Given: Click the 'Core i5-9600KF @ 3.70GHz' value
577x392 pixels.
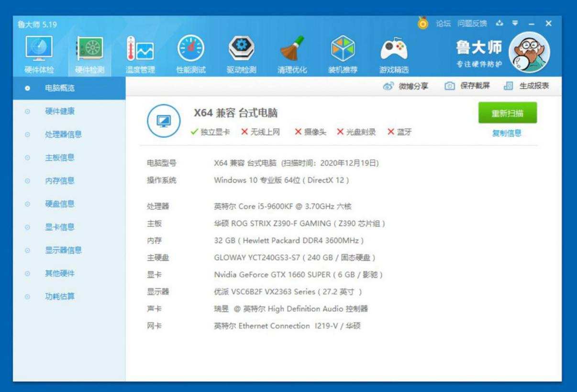Looking at the screenshot, I should (x=283, y=206).
